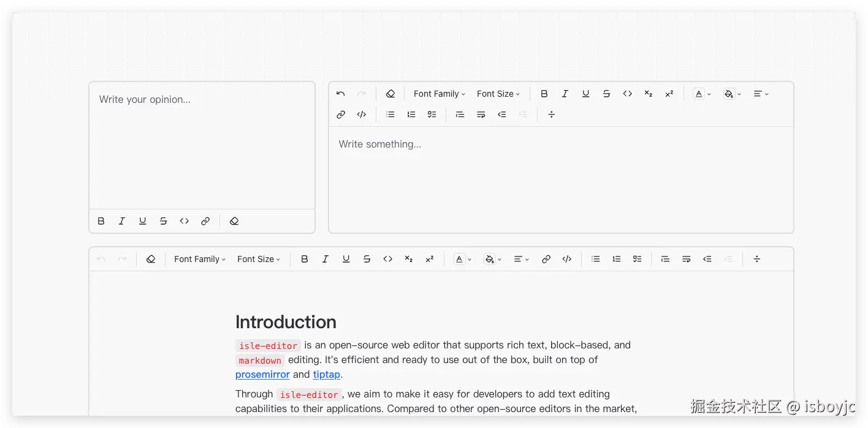Click the undo arrow in the top editor

point(340,93)
